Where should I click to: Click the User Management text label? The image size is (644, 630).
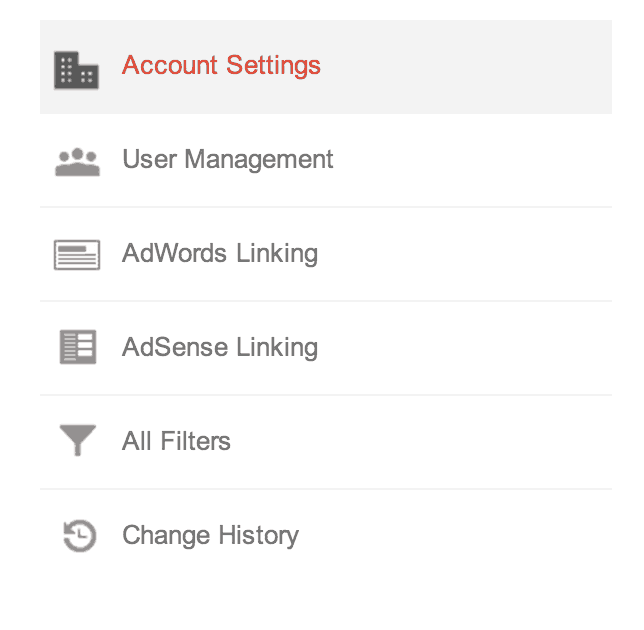pos(228,159)
